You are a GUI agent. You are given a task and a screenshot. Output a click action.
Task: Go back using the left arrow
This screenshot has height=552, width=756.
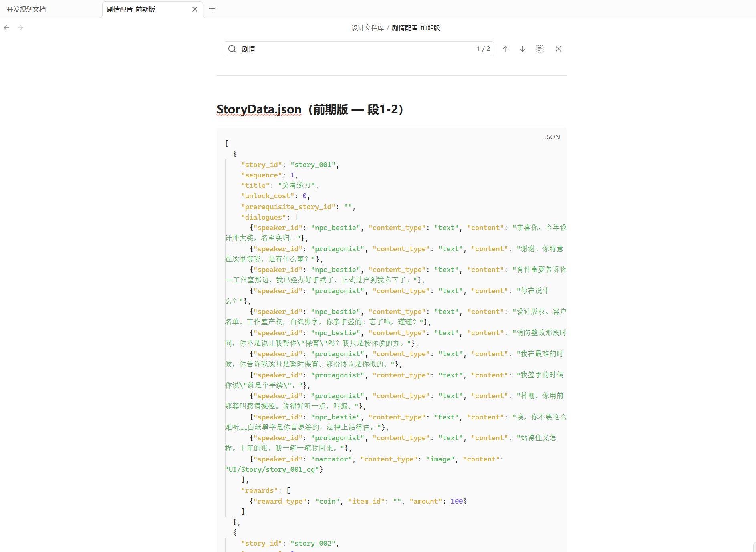[6, 28]
